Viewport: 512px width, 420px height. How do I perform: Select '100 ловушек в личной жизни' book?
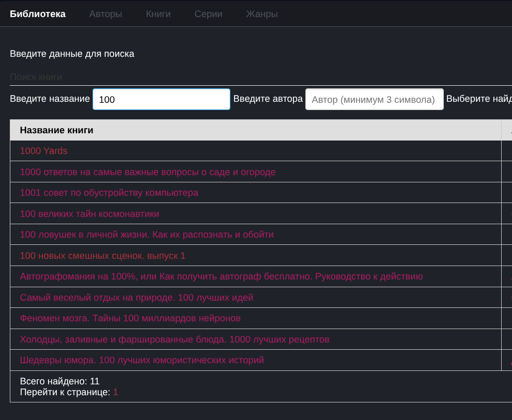(147, 235)
